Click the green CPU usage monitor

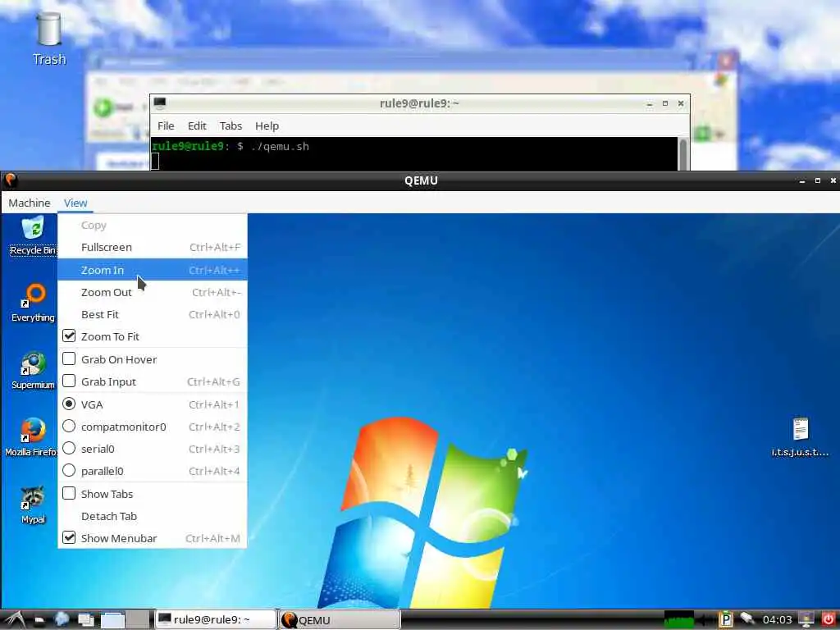(x=678, y=620)
